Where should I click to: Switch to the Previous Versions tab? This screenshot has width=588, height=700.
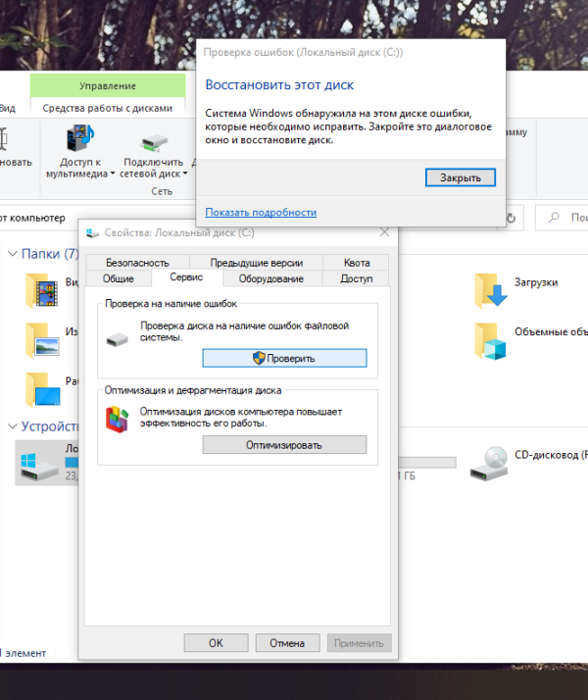tap(257, 263)
